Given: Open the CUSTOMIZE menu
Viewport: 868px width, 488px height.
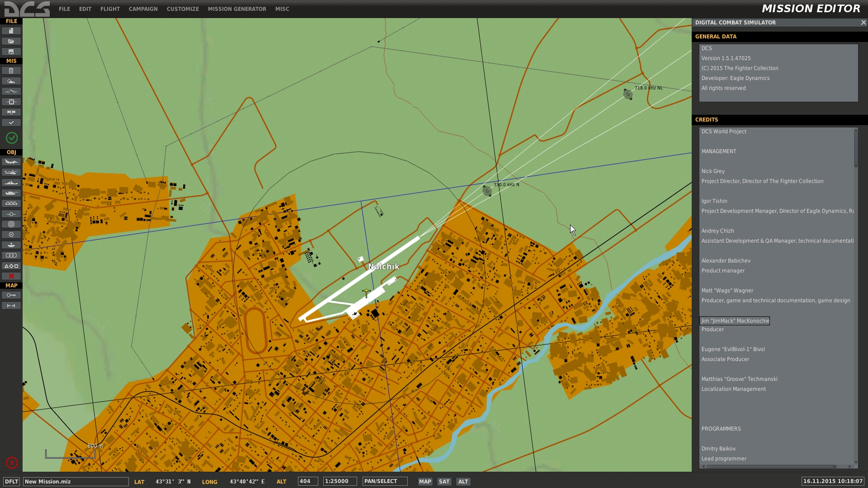Looking at the screenshot, I should click(x=183, y=9).
